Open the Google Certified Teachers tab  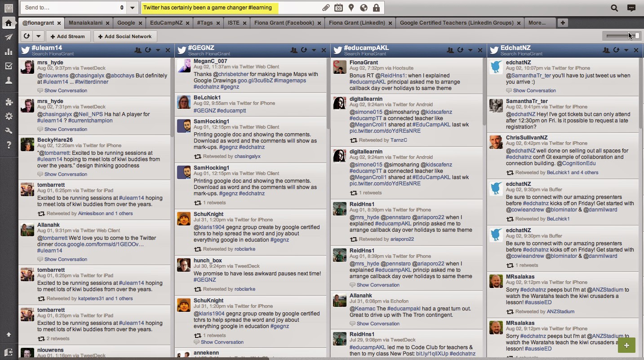click(457, 23)
